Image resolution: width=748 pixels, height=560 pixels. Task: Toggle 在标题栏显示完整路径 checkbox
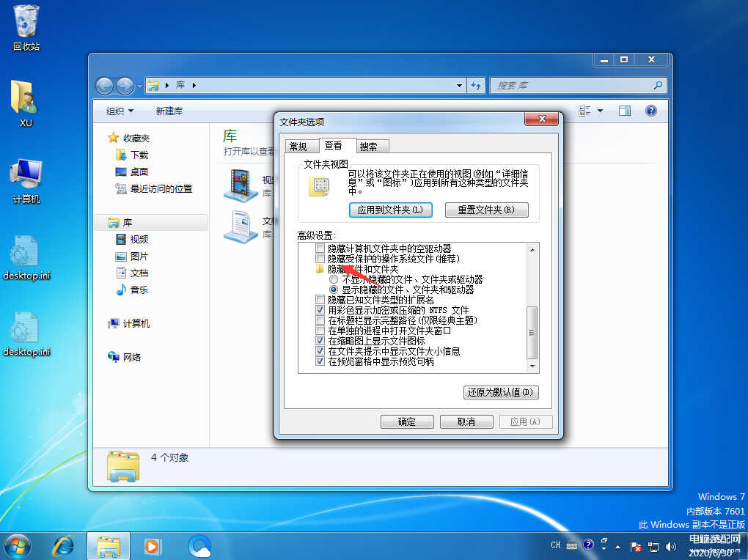pos(320,320)
